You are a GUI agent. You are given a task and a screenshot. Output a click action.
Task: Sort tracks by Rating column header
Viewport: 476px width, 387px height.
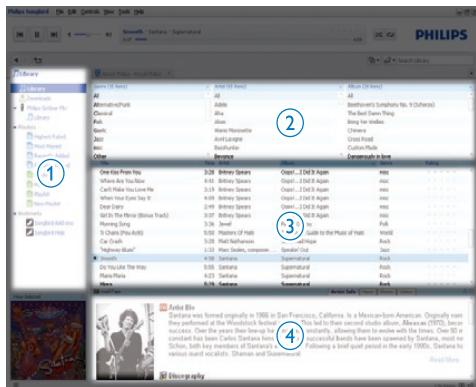432,163
